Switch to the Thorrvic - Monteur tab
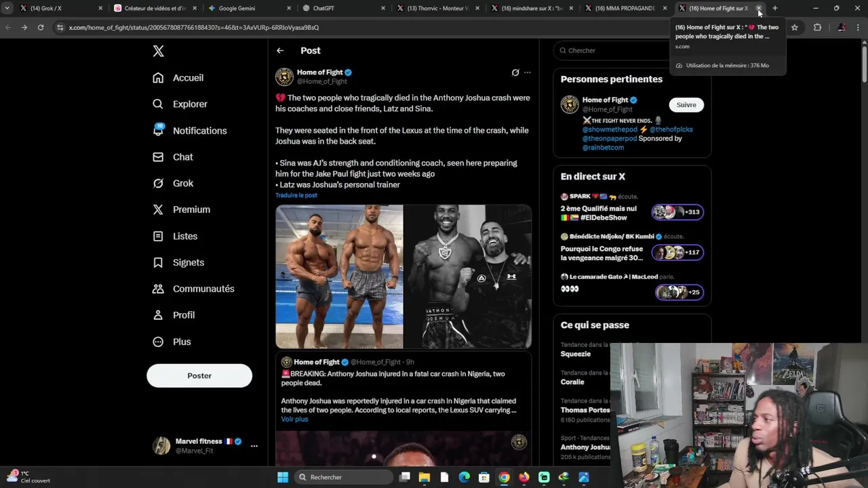Screen dimensions: 868x488 (437, 8)
